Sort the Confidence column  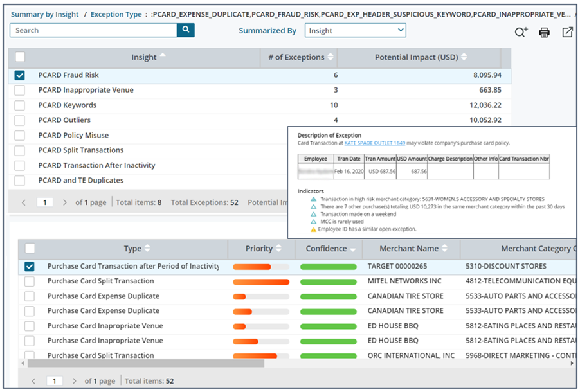click(x=353, y=250)
